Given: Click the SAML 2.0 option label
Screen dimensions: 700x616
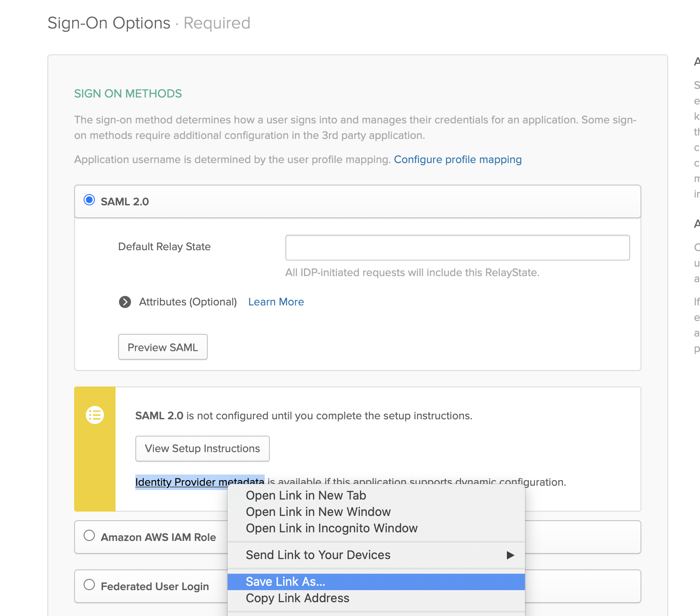Looking at the screenshot, I should point(125,202).
